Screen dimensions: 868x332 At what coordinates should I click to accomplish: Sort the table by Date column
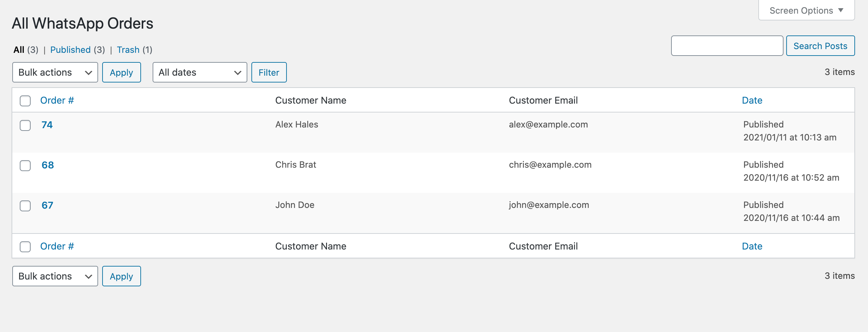[752, 100]
